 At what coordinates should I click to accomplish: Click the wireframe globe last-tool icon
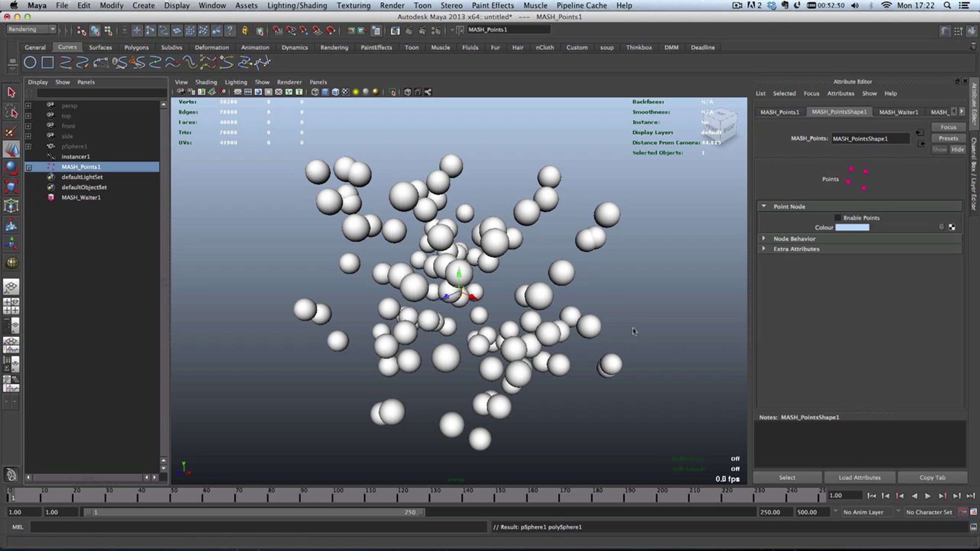click(11, 262)
